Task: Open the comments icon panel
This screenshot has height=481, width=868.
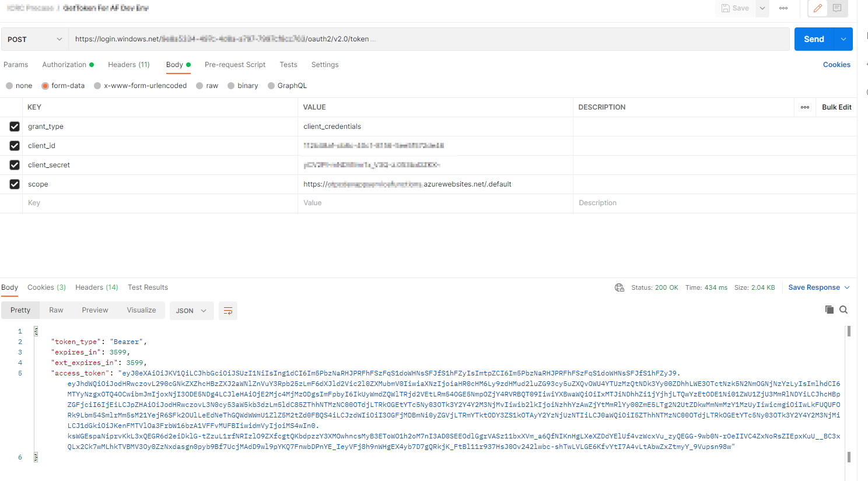Action: pos(837,8)
